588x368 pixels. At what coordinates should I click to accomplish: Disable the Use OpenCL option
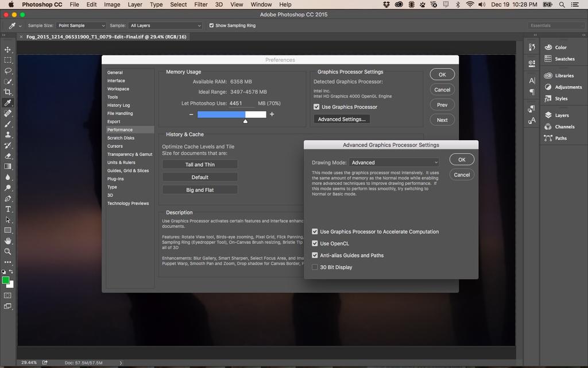(315, 244)
